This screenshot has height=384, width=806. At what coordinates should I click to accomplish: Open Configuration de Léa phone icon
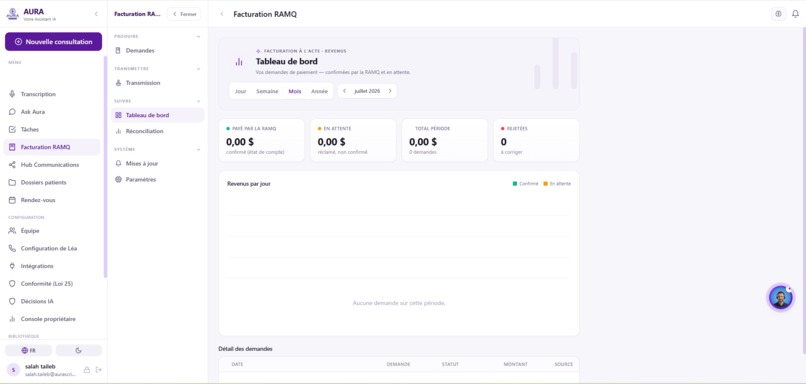point(12,248)
